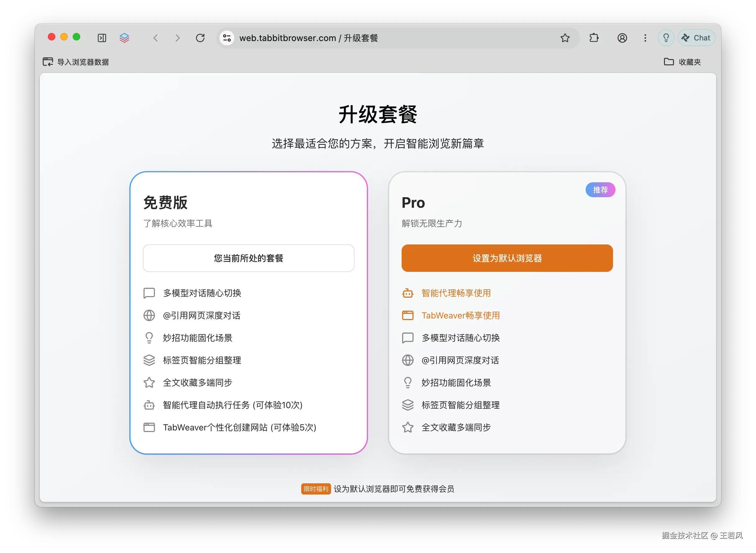Viewport: 756px width, 553px height.
Task: Open site settings icon in address bar
Action: point(227,38)
